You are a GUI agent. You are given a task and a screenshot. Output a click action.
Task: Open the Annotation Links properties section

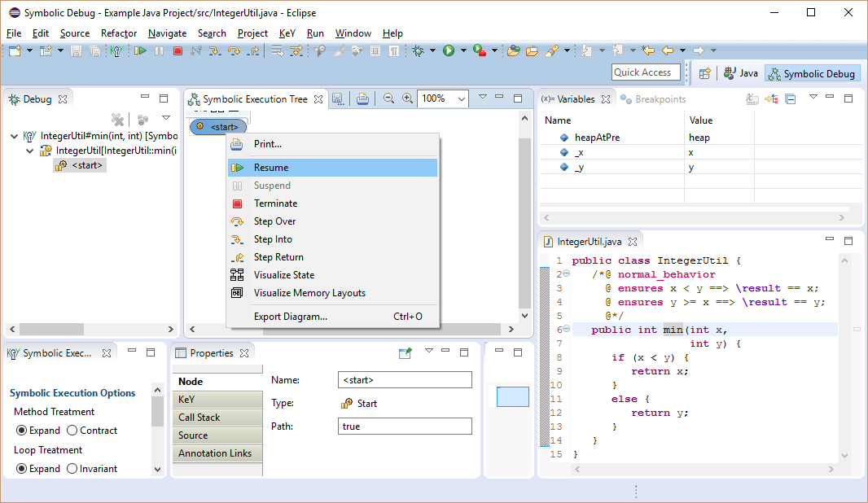[x=217, y=453]
